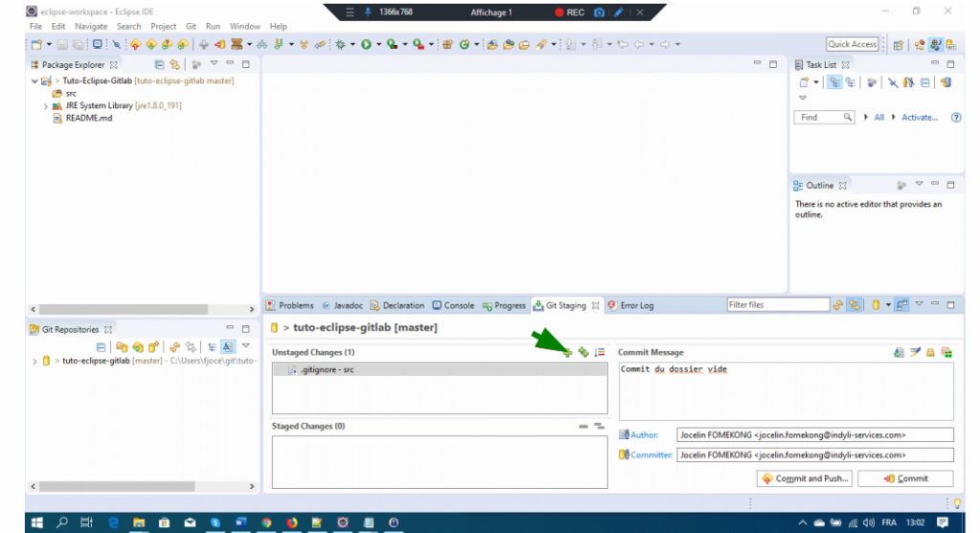Click the Debug bug icon in toolbar
The image size is (980, 533).
(x=340, y=44)
